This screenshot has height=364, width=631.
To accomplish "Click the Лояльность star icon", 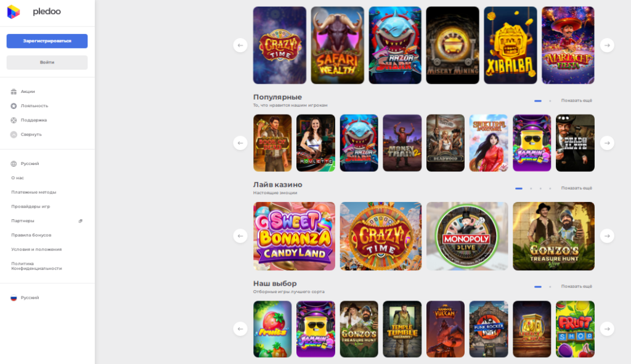I will pos(14,106).
